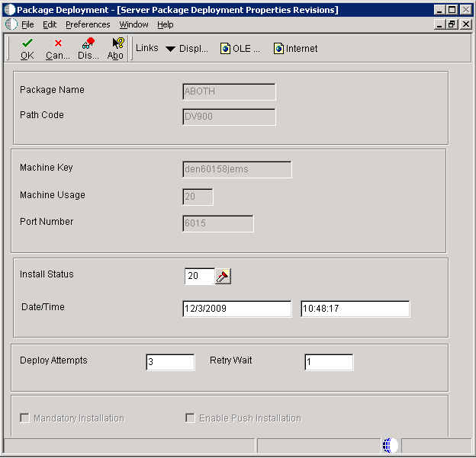
Task: Open the Preferences menu
Action: point(88,24)
